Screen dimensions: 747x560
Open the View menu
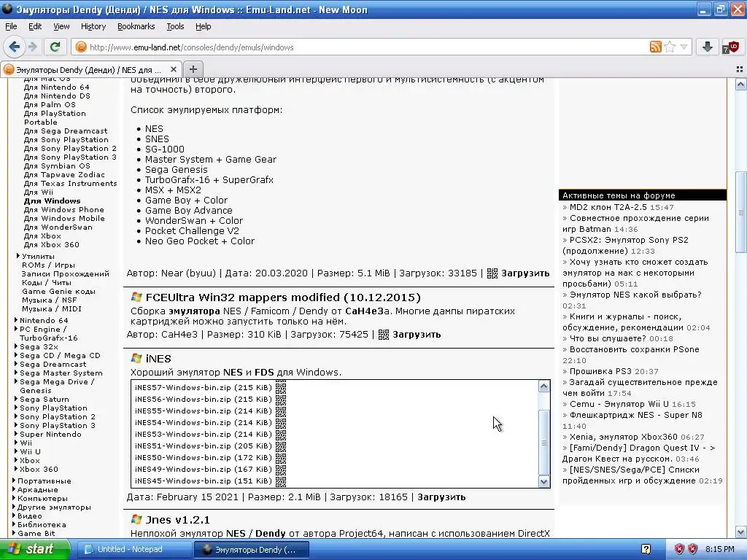pos(61,26)
